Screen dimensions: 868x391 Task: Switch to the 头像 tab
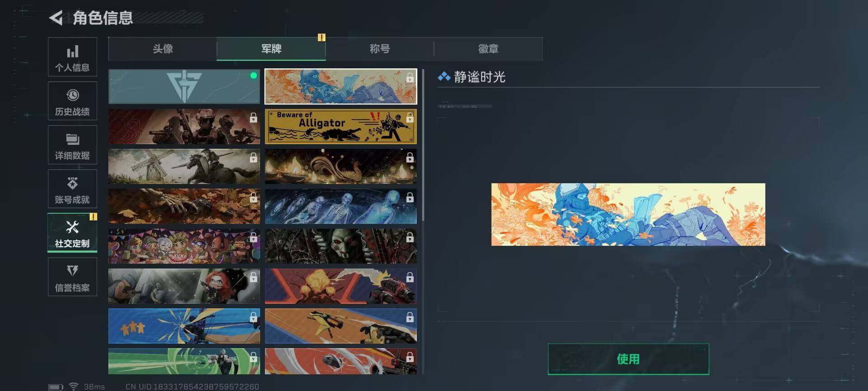(x=162, y=49)
